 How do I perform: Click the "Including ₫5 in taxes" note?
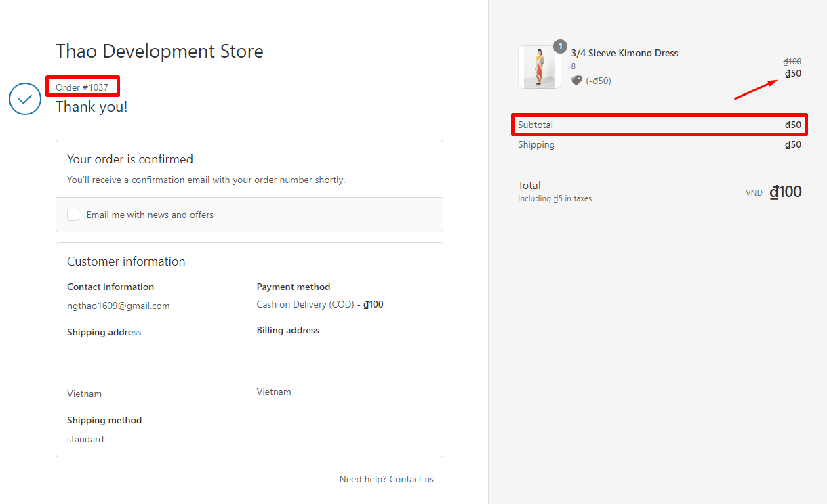coord(554,198)
